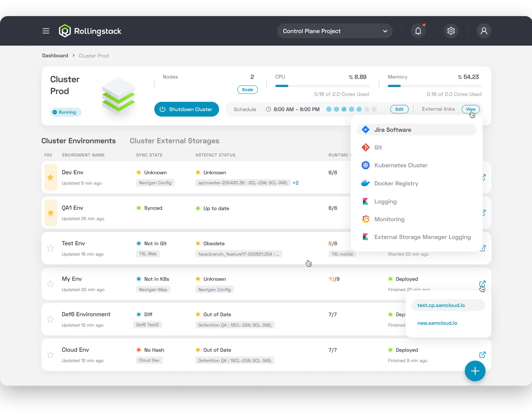Click the Kubernetes Cluster wheel icon

coord(365,165)
